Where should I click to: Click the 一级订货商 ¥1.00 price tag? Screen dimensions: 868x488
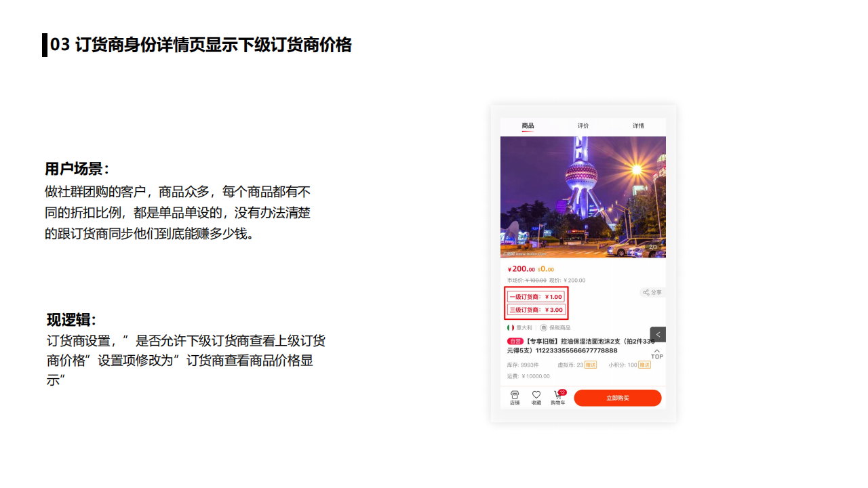coord(536,297)
